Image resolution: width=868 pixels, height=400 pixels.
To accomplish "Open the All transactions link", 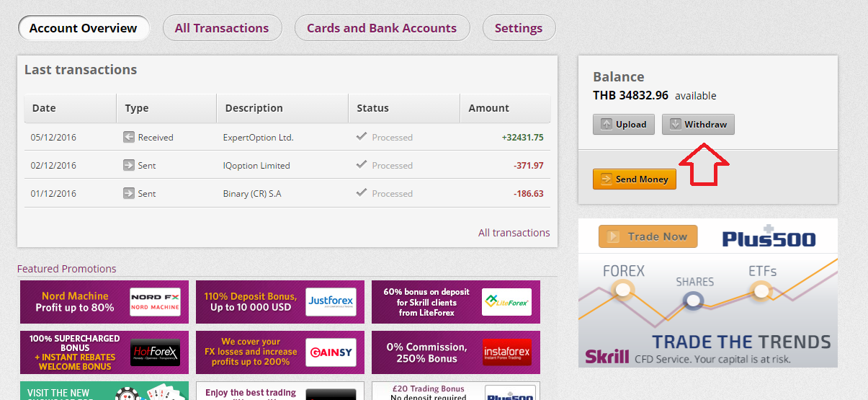I will pyautogui.click(x=514, y=232).
